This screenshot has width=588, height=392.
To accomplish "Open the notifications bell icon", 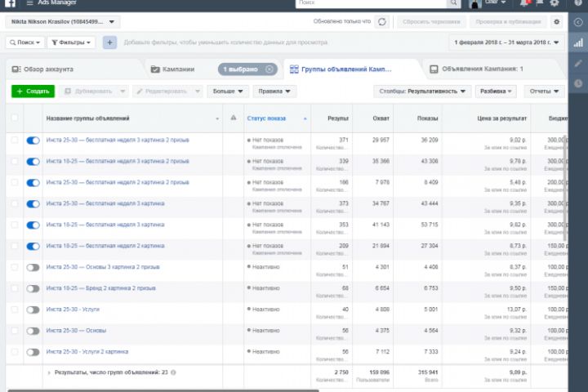I will coord(523,3).
